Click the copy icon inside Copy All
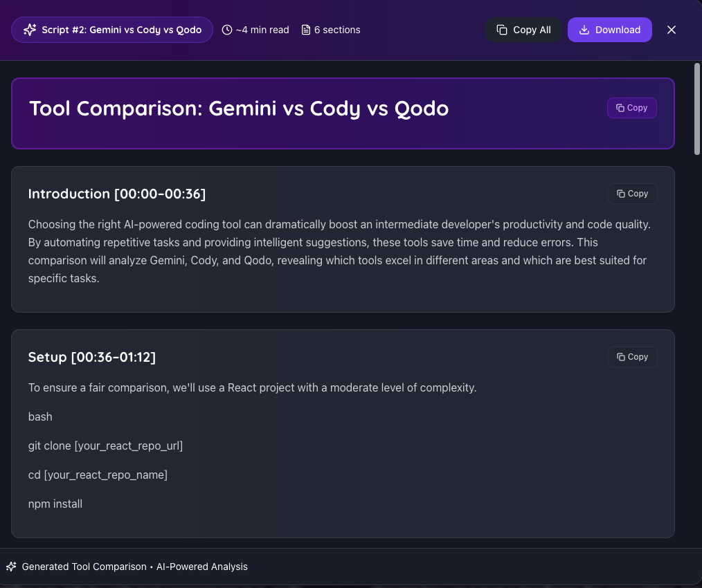 point(501,30)
